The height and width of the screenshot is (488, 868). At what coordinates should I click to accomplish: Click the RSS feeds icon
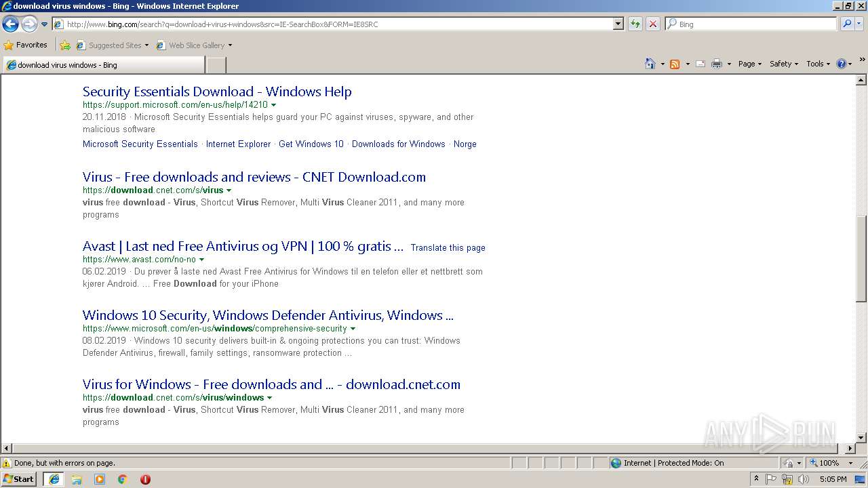(x=675, y=64)
